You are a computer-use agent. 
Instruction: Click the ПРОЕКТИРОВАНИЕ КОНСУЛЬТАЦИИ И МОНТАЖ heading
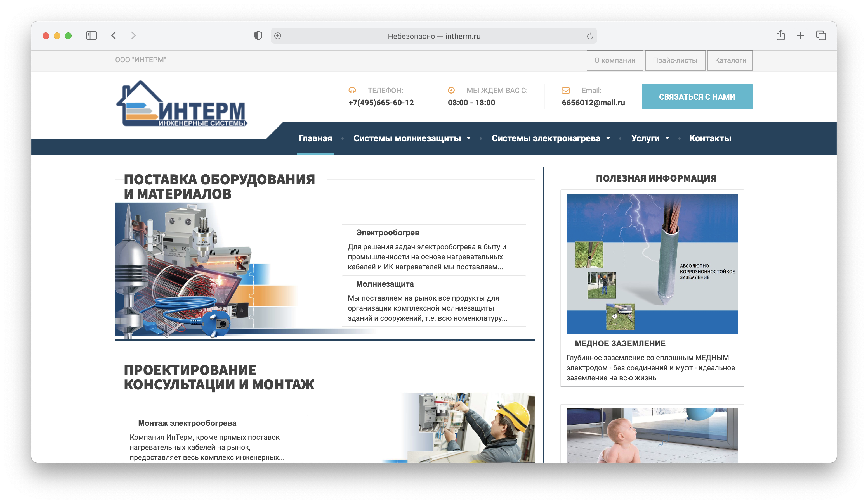pos(219,377)
